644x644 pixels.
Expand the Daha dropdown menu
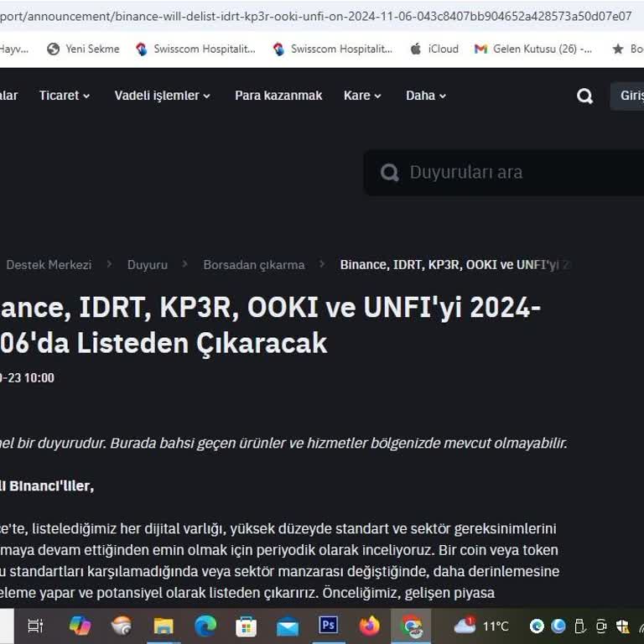click(x=426, y=96)
